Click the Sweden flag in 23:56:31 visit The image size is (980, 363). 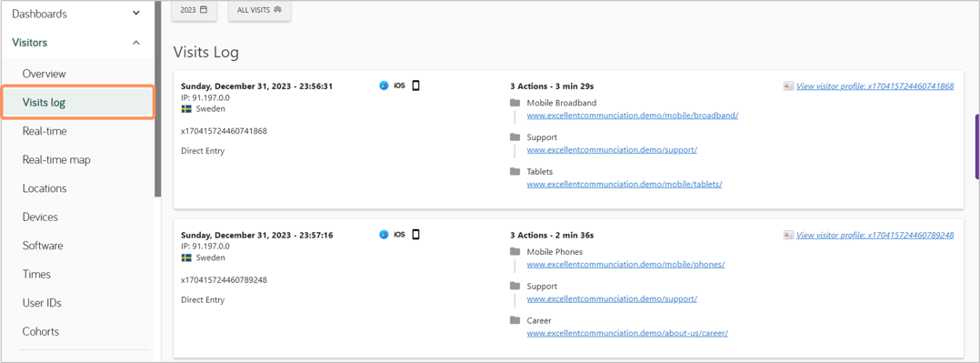pos(186,109)
